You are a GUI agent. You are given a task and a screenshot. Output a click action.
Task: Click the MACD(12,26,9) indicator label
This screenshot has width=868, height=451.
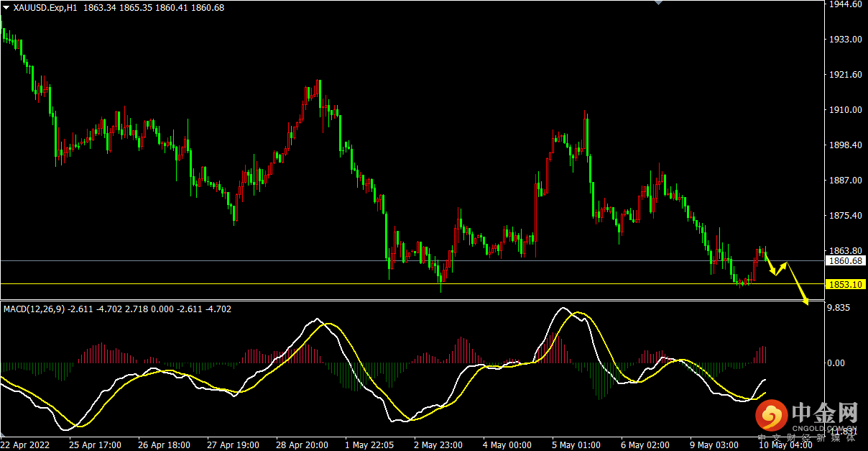point(34,309)
